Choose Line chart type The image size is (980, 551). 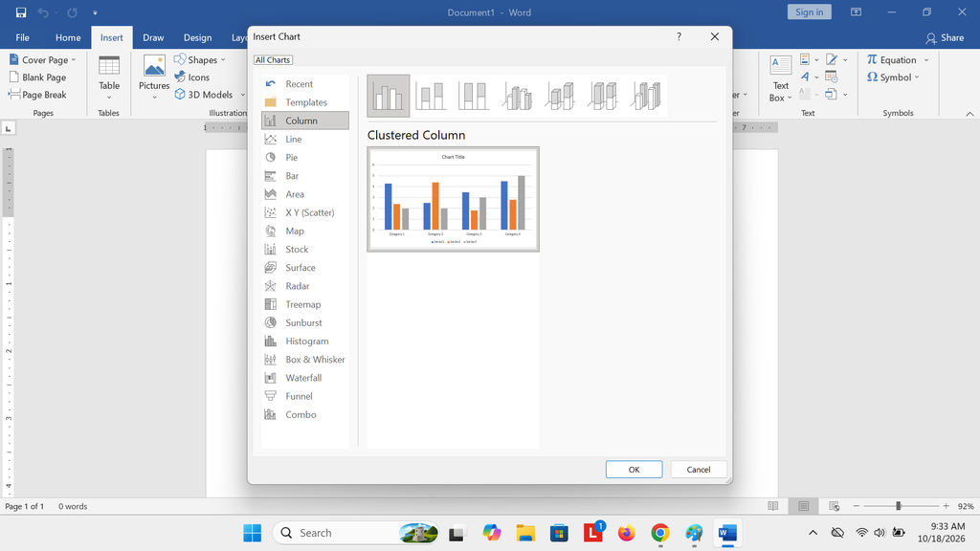(x=305, y=139)
